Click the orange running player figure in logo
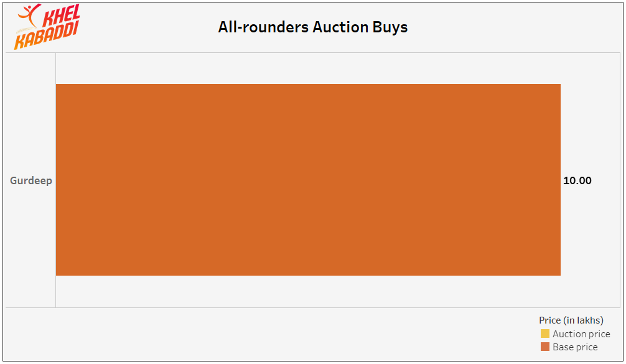Screen dimensions: 626x364 29,15
